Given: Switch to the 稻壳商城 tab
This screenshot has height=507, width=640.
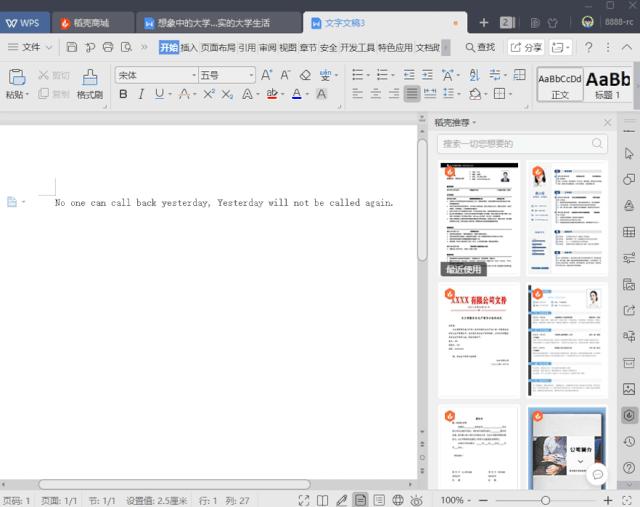Looking at the screenshot, I should pyautogui.click(x=93, y=22).
